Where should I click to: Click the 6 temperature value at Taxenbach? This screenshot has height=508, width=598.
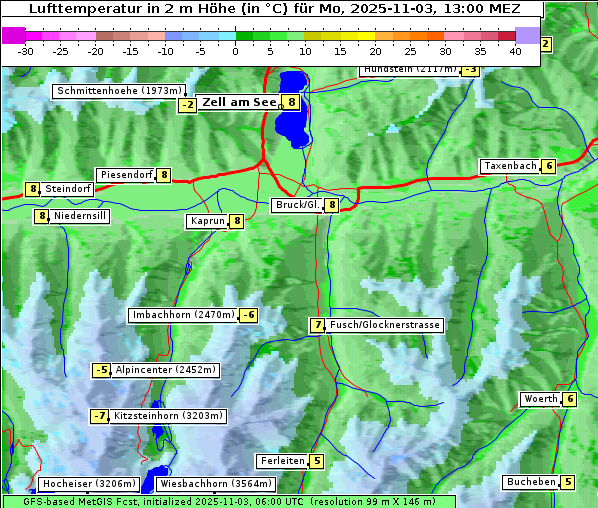549,166
